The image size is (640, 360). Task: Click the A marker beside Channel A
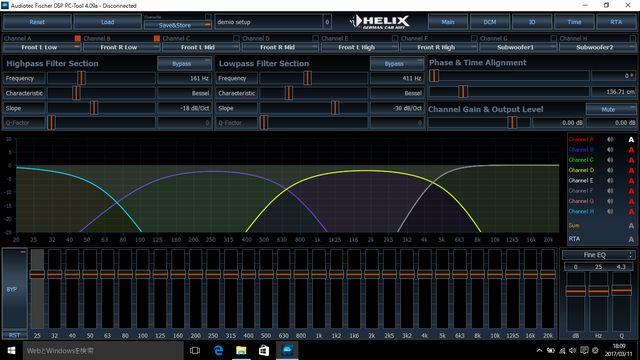point(631,140)
